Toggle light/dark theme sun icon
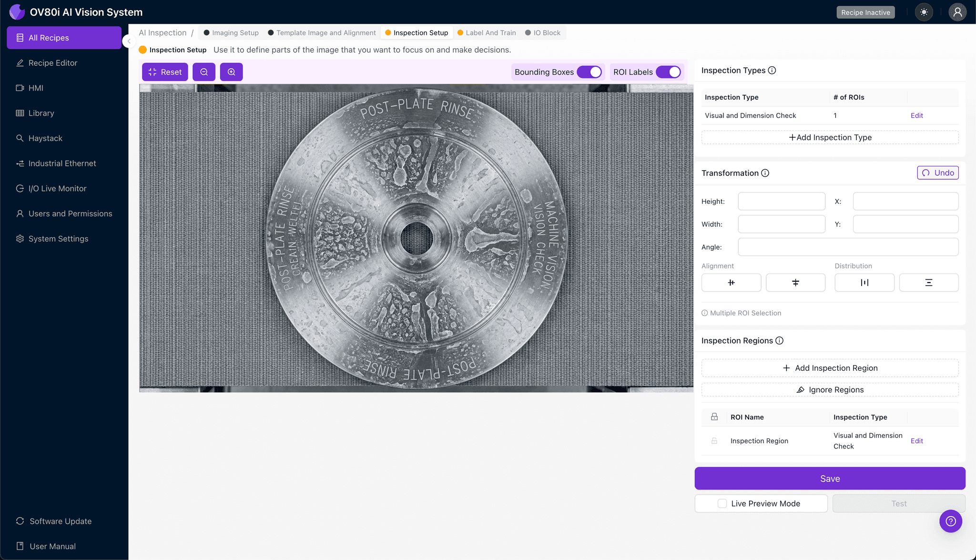Image resolution: width=976 pixels, height=560 pixels. 924,12
